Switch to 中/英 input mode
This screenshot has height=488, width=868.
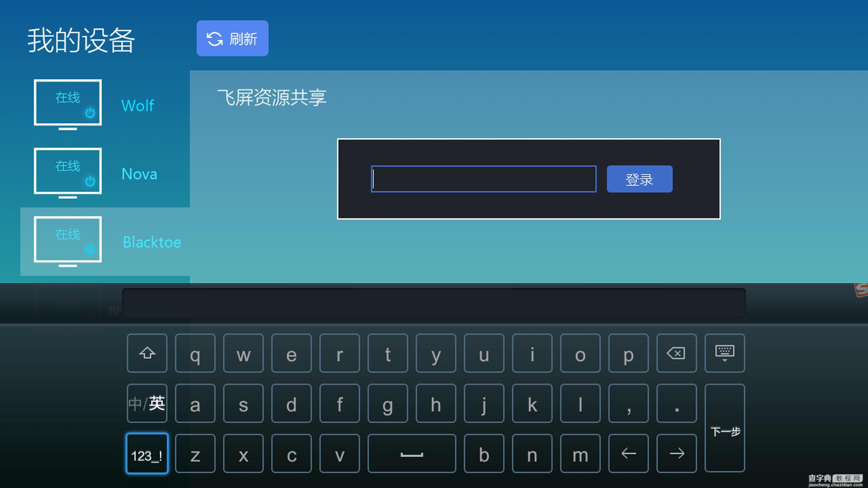(x=147, y=404)
